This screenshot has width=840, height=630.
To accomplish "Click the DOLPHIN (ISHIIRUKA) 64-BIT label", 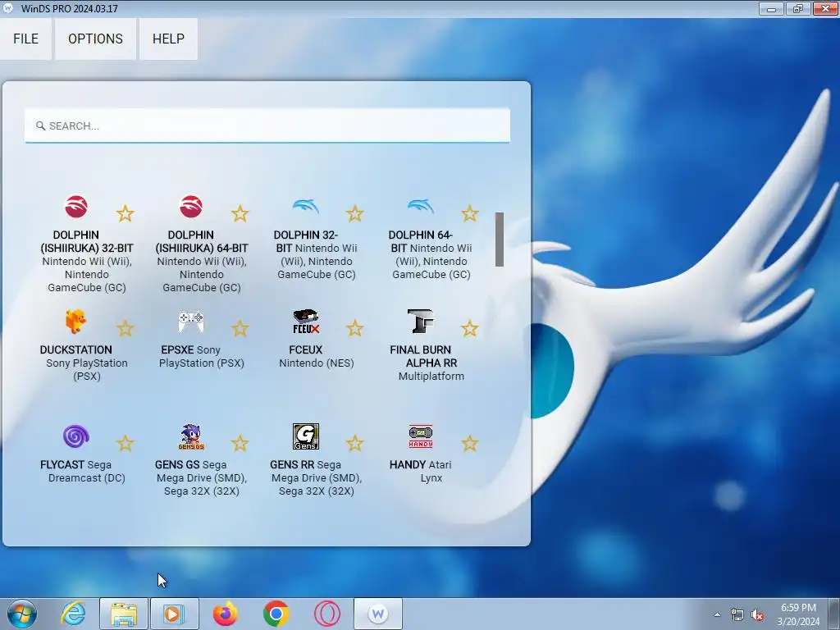I will point(202,261).
